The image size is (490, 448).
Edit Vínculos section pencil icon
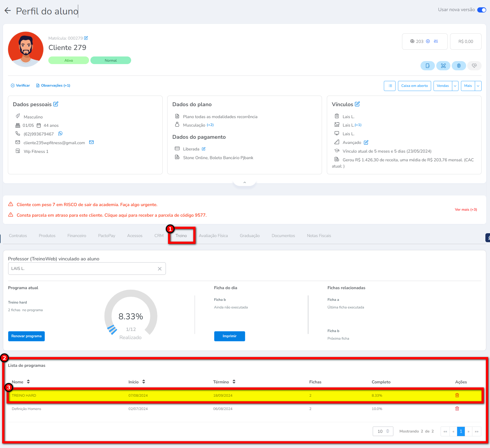[x=357, y=104]
